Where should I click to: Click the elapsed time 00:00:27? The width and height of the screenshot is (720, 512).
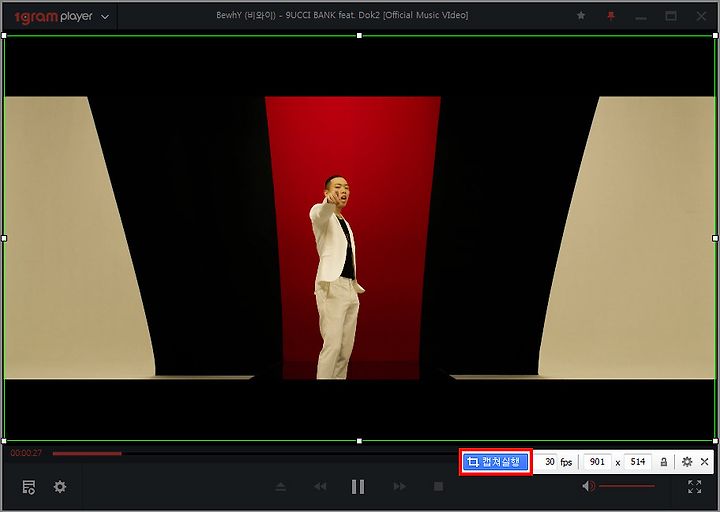[x=26, y=453]
